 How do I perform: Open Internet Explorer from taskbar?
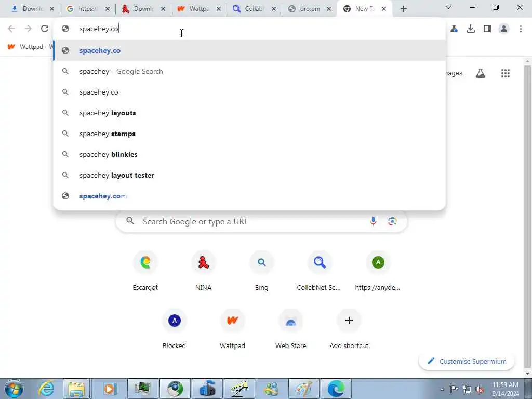46,389
